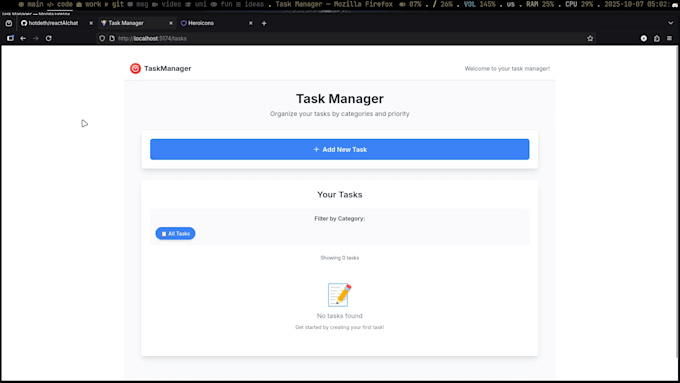Click the 'Showing 0 tasks' text
The image size is (680, 383).
[x=340, y=258]
